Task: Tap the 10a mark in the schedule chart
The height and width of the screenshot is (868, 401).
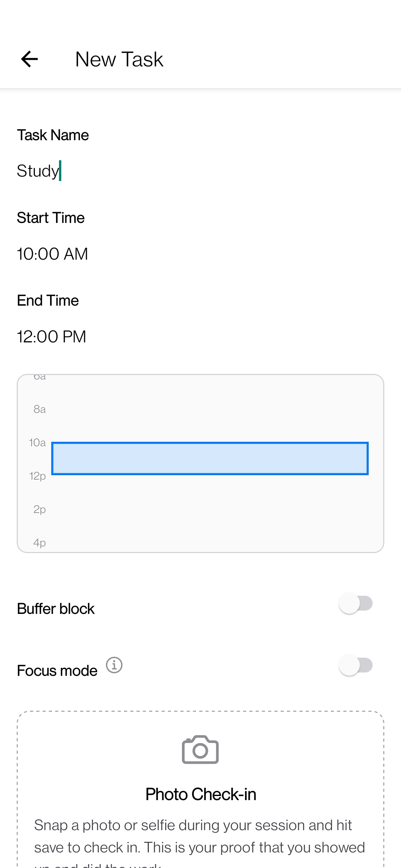Action: click(37, 443)
